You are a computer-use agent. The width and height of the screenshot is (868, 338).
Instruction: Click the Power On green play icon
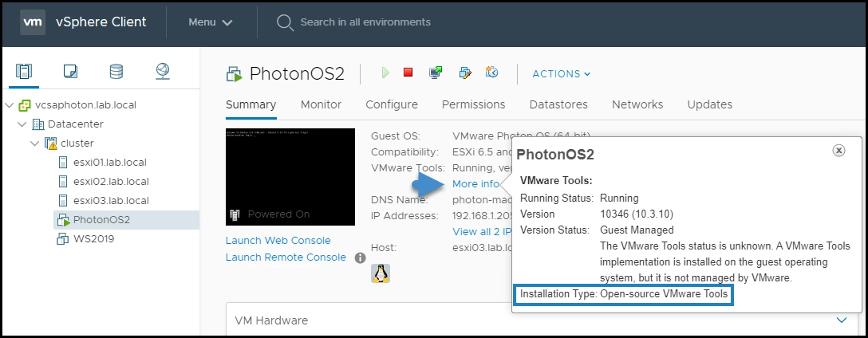click(385, 73)
